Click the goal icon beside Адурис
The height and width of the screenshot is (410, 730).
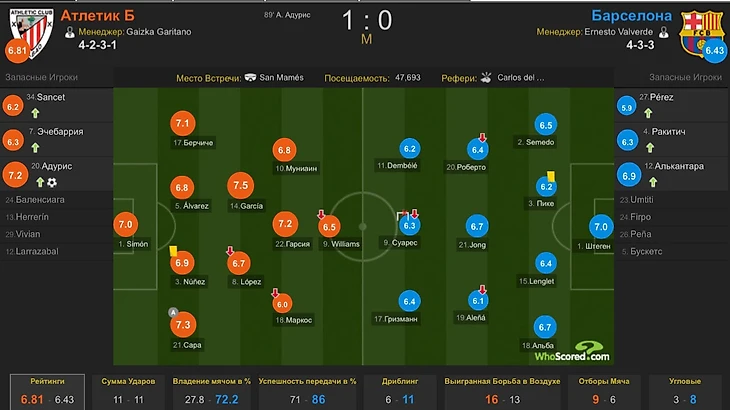[x=52, y=182]
